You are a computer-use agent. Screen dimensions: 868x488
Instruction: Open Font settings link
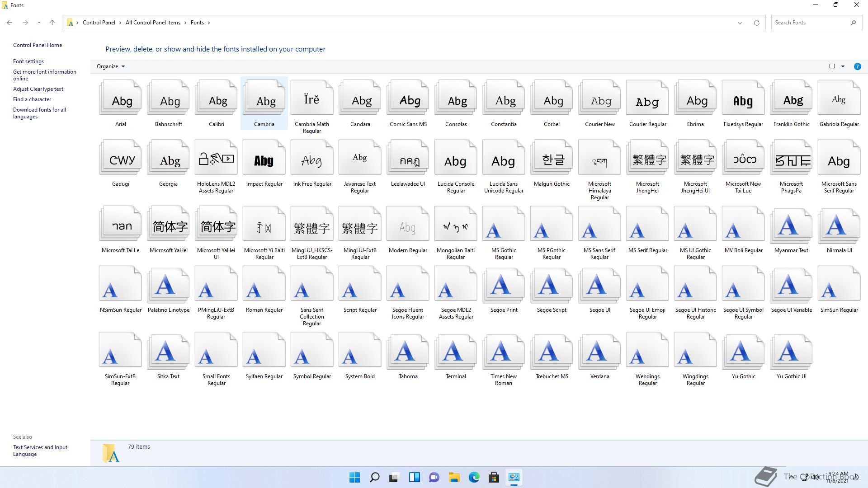pos(28,61)
